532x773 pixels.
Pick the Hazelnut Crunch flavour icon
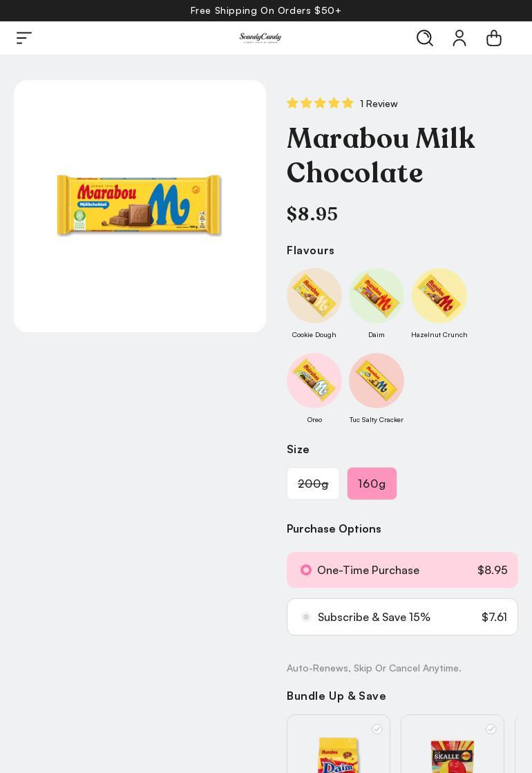pos(439,296)
